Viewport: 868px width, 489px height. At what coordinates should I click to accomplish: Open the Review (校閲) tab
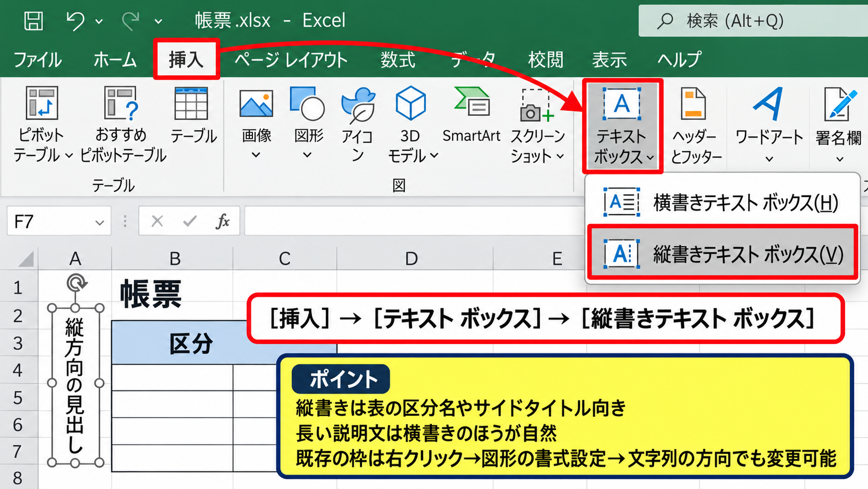tap(546, 60)
